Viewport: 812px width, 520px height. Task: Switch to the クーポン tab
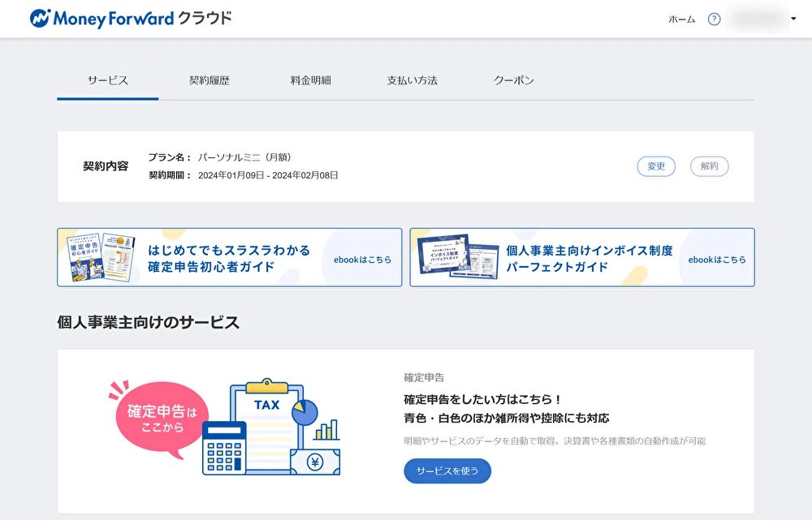tap(514, 80)
